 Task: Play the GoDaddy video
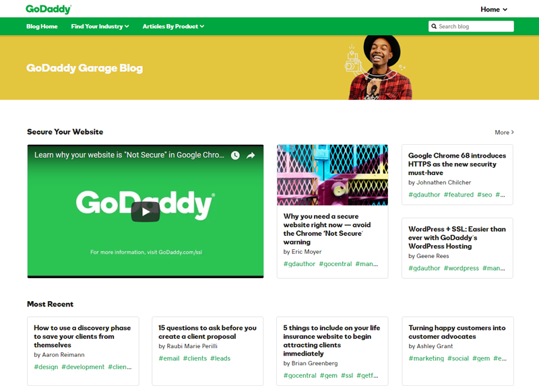[145, 211]
